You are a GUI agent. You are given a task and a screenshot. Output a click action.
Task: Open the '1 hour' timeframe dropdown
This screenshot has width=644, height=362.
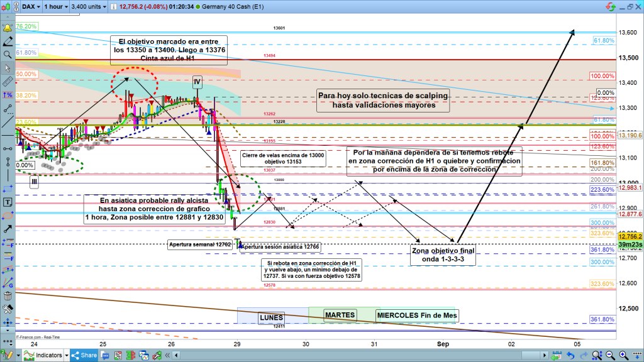click(53, 7)
